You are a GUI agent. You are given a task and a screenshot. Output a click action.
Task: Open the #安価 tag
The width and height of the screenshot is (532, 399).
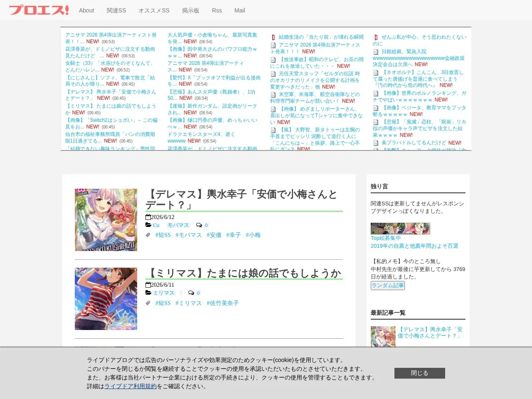click(x=214, y=235)
